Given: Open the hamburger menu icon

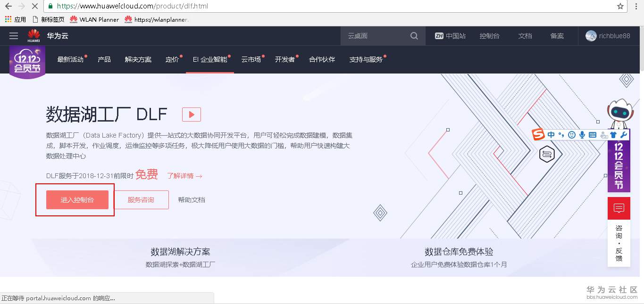Looking at the screenshot, I should [14, 36].
